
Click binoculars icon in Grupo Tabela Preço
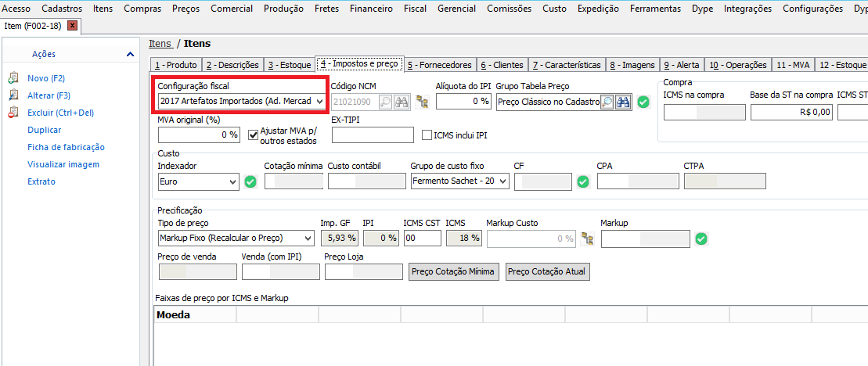click(623, 102)
